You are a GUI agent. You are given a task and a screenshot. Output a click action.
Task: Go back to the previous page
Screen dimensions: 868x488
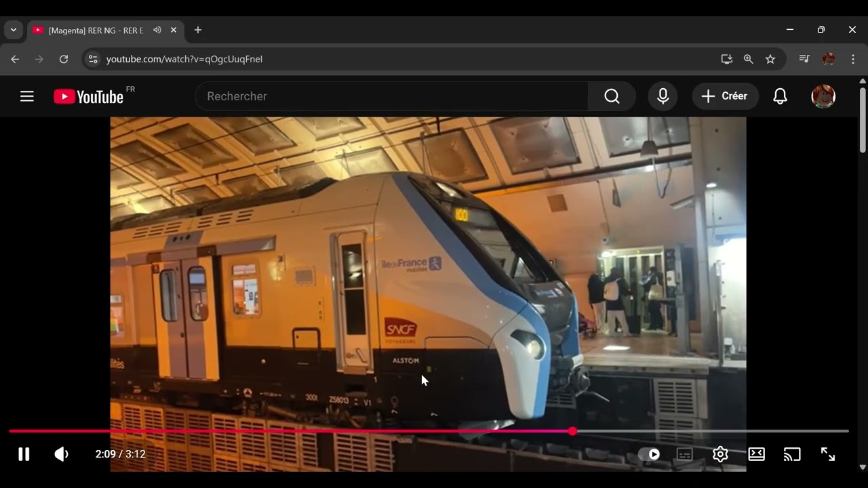15,59
